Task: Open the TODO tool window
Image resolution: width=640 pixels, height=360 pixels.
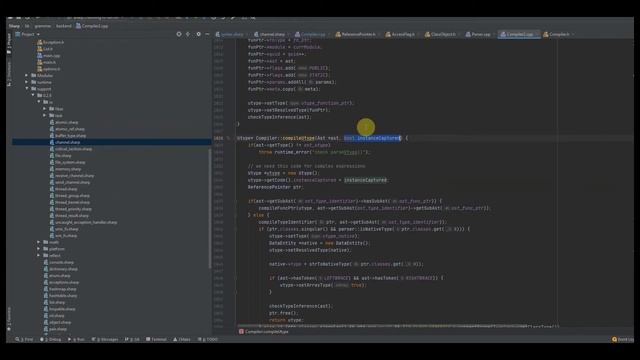Action: [208, 339]
